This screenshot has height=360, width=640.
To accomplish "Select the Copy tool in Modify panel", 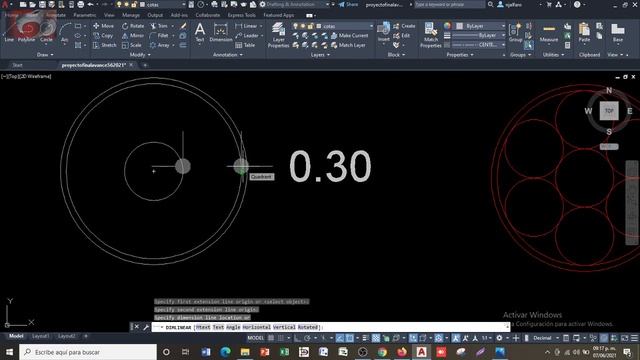I will pos(103,36).
